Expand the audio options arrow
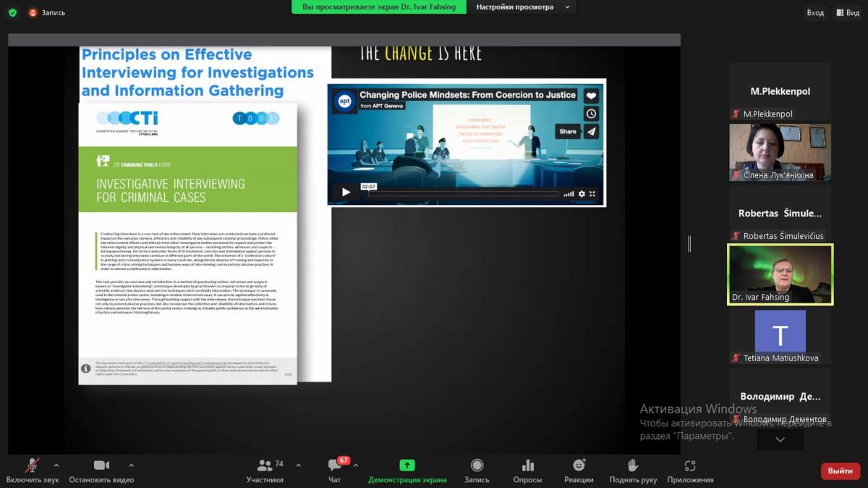868x488 pixels. pyautogui.click(x=56, y=465)
